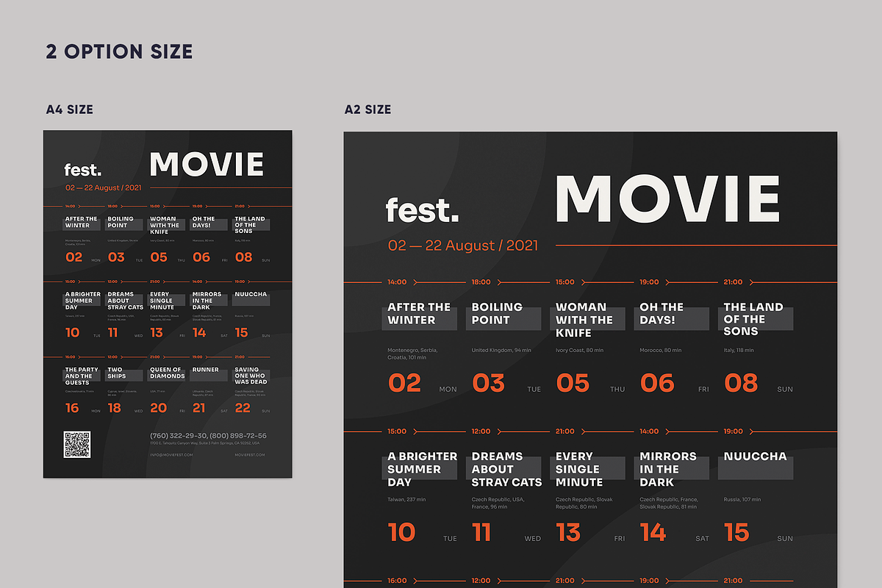The image size is (882, 588).
Task: Click "Czech Republic, USA, France, 96 min" on A2
Action: 498,503
